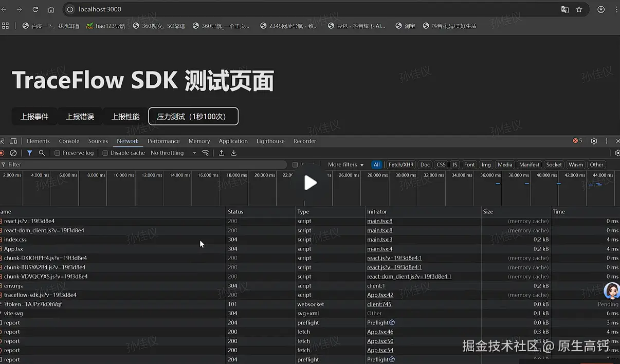Click the 上报事件 button

coord(34,117)
